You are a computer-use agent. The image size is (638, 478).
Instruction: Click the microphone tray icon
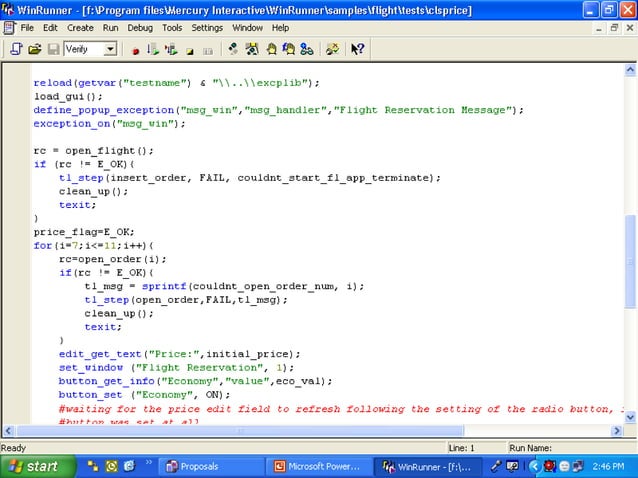[x=496, y=467]
